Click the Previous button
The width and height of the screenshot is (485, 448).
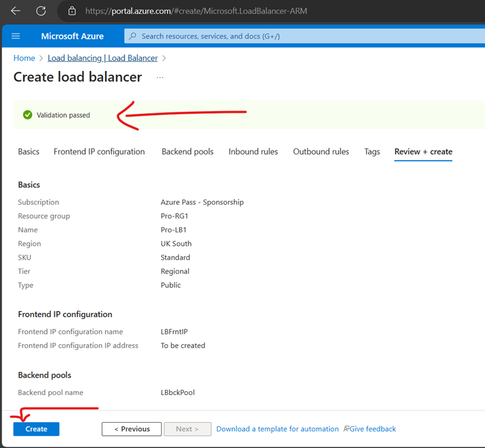pyautogui.click(x=132, y=429)
